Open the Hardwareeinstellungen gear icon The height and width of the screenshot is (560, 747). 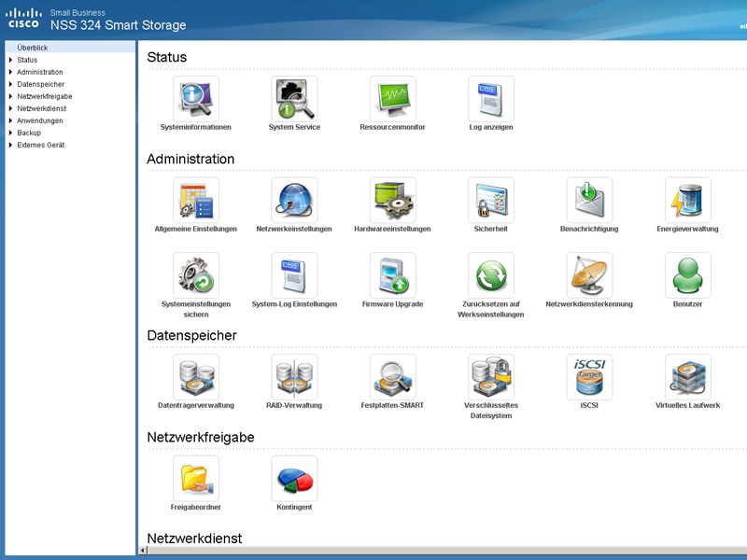[x=392, y=200]
